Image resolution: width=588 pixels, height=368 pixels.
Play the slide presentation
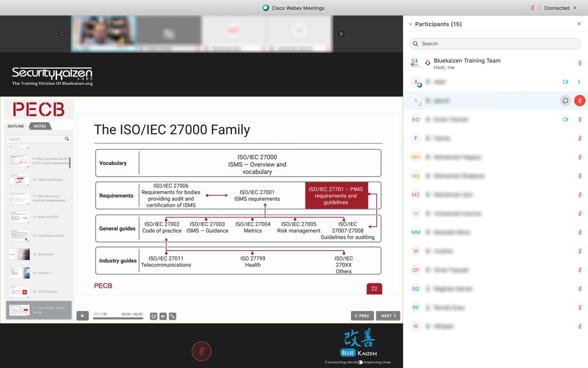click(82, 315)
